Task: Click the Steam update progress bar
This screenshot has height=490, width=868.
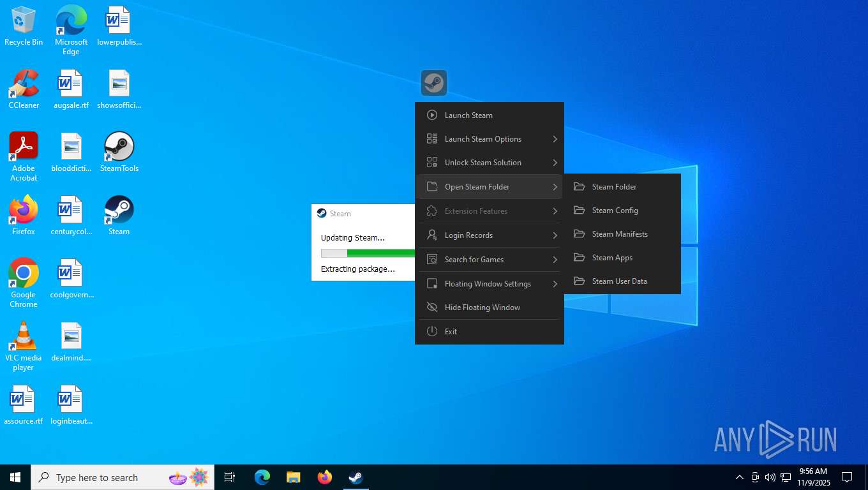Action: 368,253
